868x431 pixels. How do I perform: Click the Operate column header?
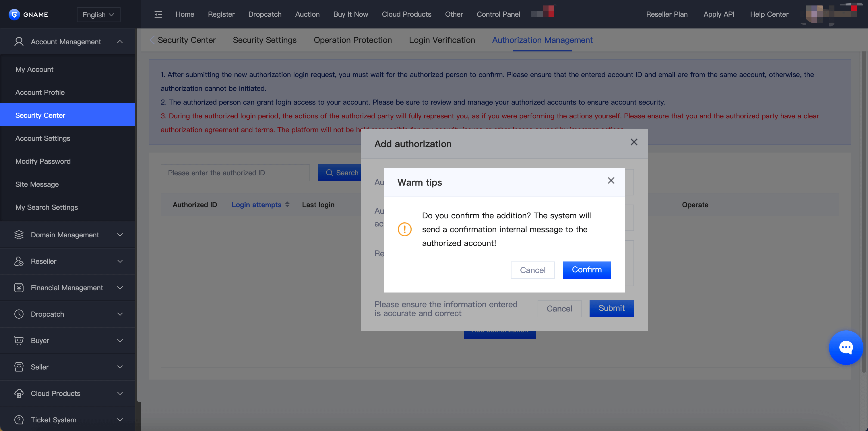695,205
